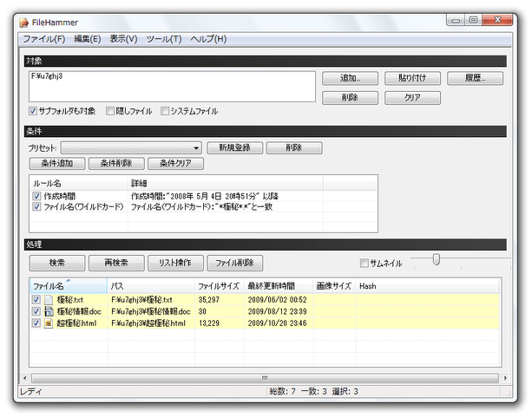The height and width of the screenshot is (417, 532).
Task: Select the file name 極秘情報.doc
Action: click(79, 311)
